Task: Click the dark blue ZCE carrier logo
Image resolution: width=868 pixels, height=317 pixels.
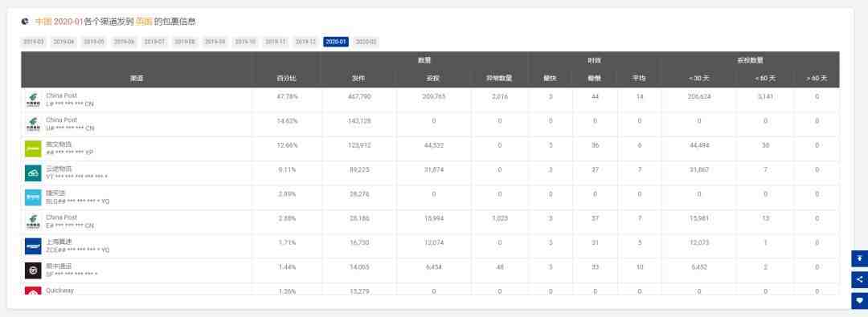Action: point(33,246)
